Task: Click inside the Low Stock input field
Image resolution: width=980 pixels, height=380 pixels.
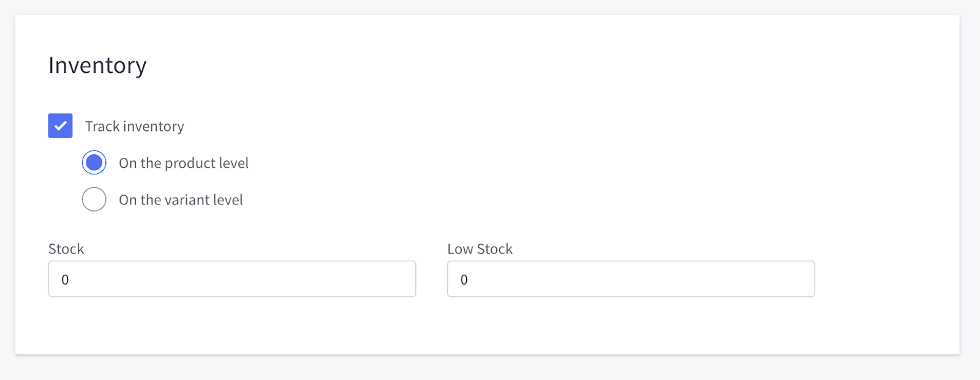Action: click(630, 279)
